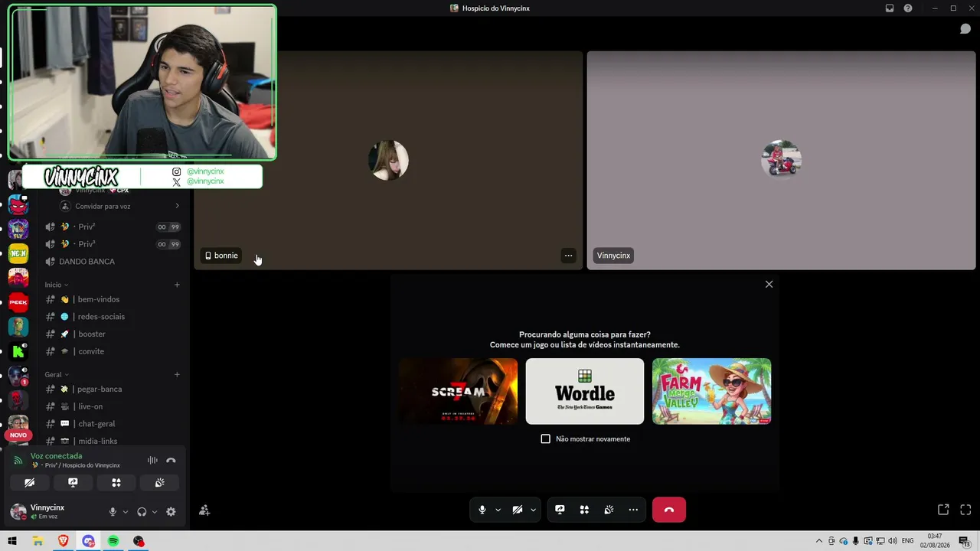Open the green K server icon
Image resolution: width=980 pixels, height=551 pixels.
[18, 351]
